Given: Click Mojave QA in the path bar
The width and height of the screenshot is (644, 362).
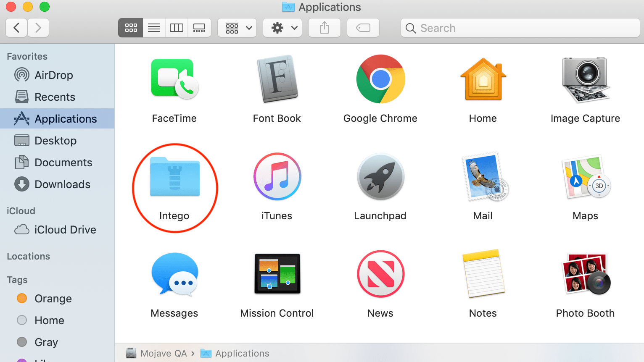Looking at the screenshot, I should (x=164, y=353).
